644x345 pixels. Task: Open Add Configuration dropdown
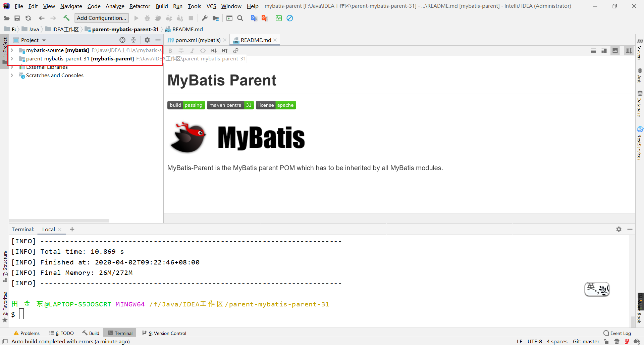101,18
